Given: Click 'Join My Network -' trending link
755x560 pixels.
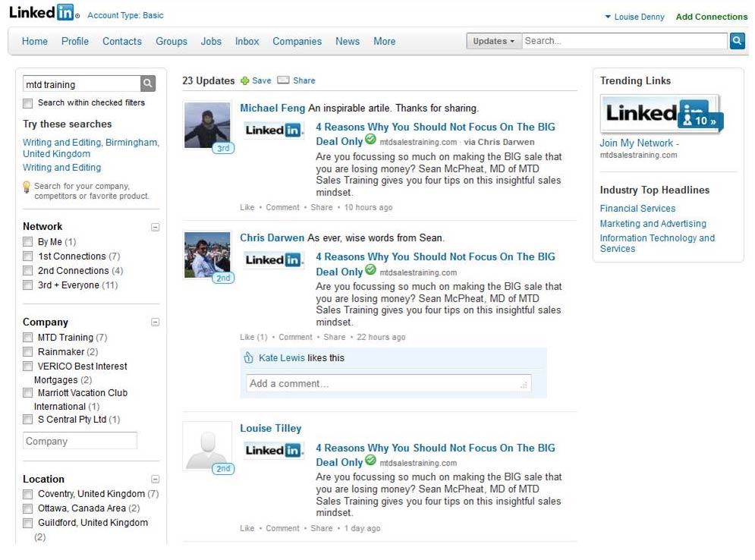Looking at the screenshot, I should click(640, 143).
